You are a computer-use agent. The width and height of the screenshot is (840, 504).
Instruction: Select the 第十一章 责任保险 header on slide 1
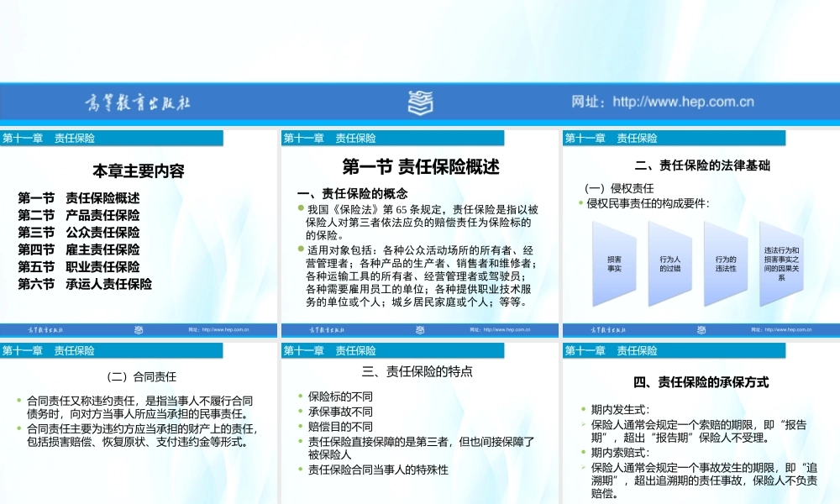point(52,138)
